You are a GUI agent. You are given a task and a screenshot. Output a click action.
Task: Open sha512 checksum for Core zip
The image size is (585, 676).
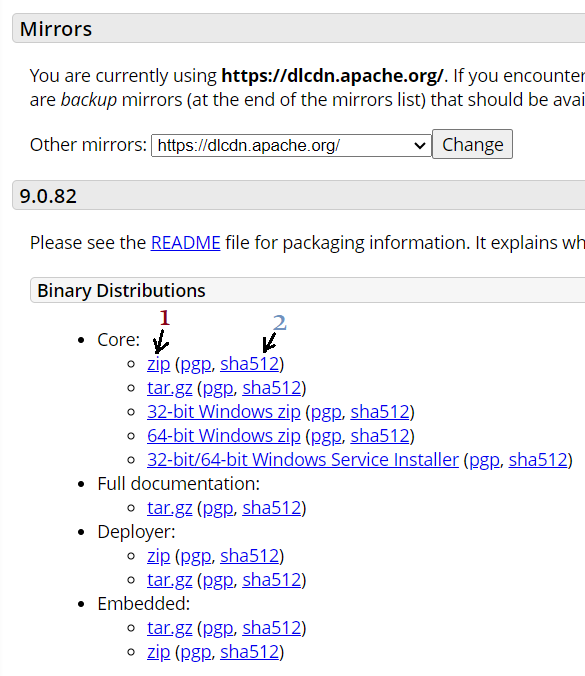pos(250,364)
